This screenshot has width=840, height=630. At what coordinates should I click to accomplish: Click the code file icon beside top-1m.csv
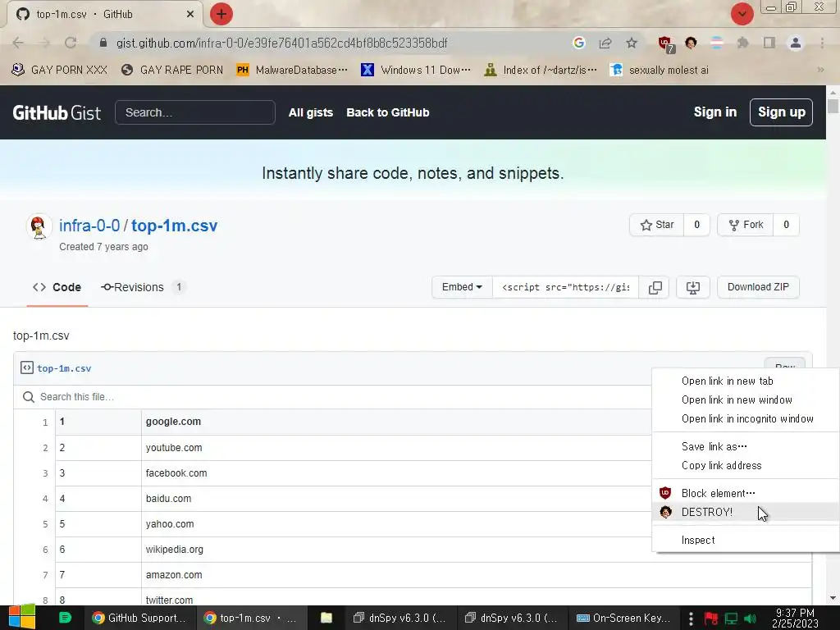click(27, 367)
